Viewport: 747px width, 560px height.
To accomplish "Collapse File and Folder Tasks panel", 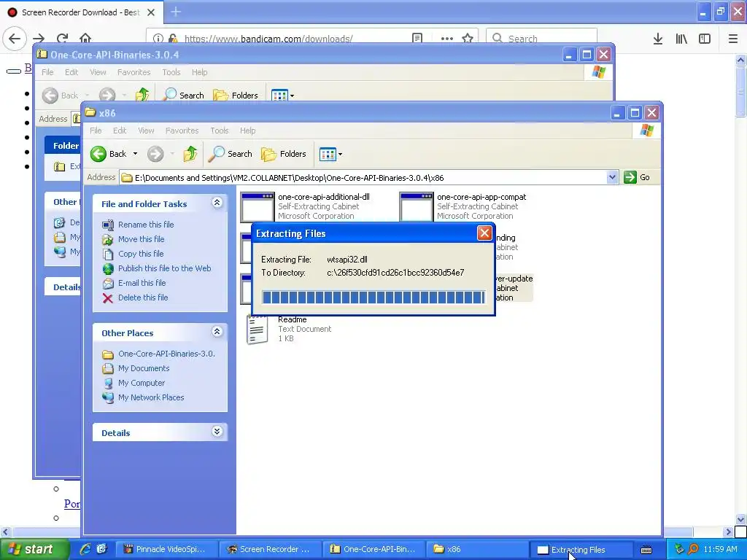I will click(x=217, y=203).
